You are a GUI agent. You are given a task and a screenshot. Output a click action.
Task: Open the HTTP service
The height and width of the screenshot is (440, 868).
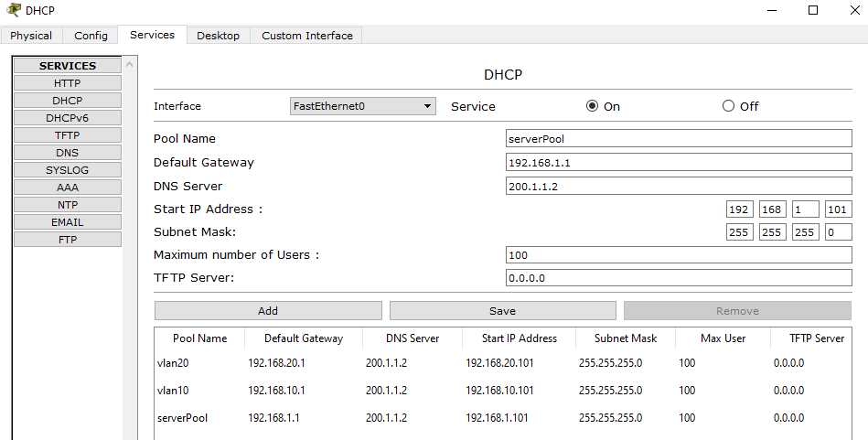(x=68, y=83)
